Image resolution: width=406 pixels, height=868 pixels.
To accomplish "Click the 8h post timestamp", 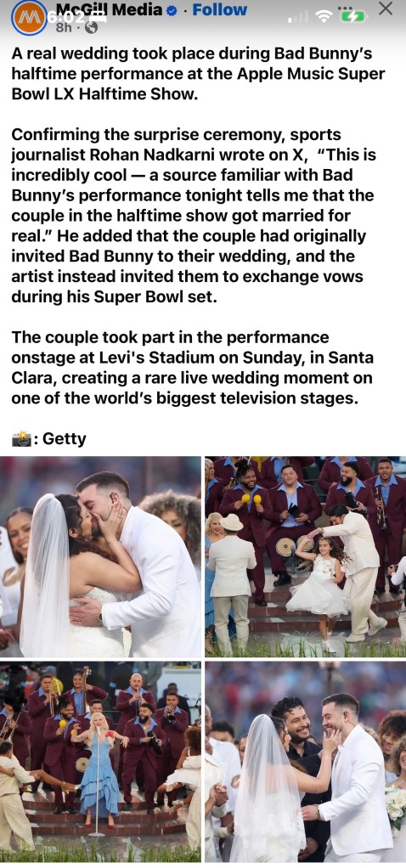I will click(64, 27).
